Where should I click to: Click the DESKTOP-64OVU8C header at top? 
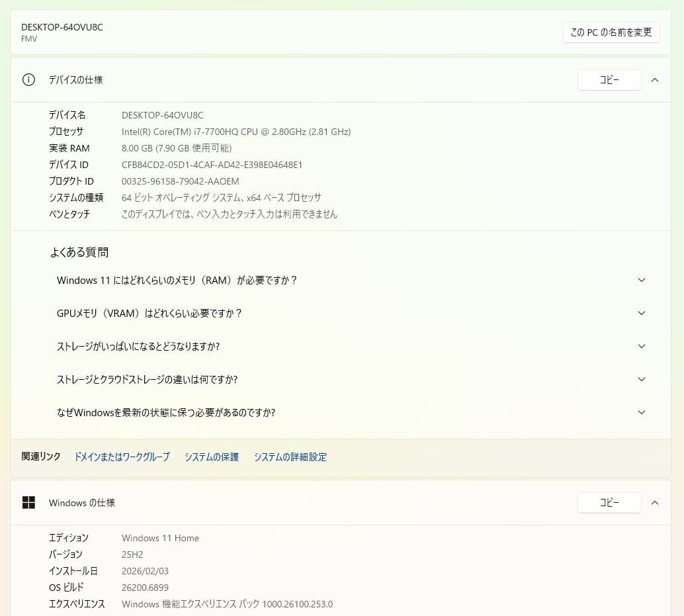point(62,27)
